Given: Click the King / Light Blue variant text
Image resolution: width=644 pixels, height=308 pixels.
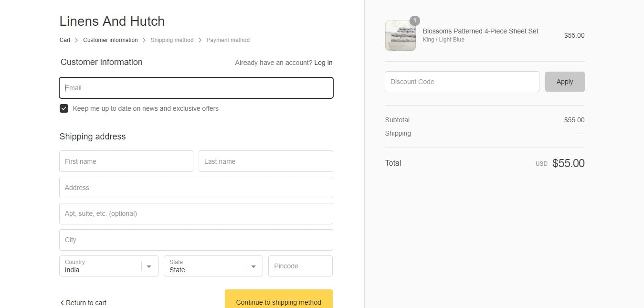Looking at the screenshot, I should pos(443,40).
